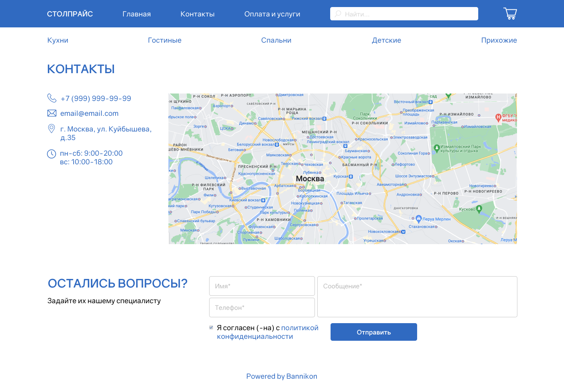Click the Москва label on map

coord(310,179)
